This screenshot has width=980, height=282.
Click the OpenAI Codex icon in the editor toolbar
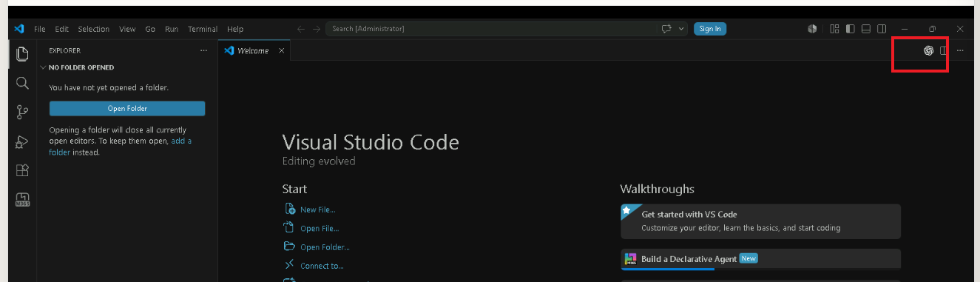(x=928, y=50)
